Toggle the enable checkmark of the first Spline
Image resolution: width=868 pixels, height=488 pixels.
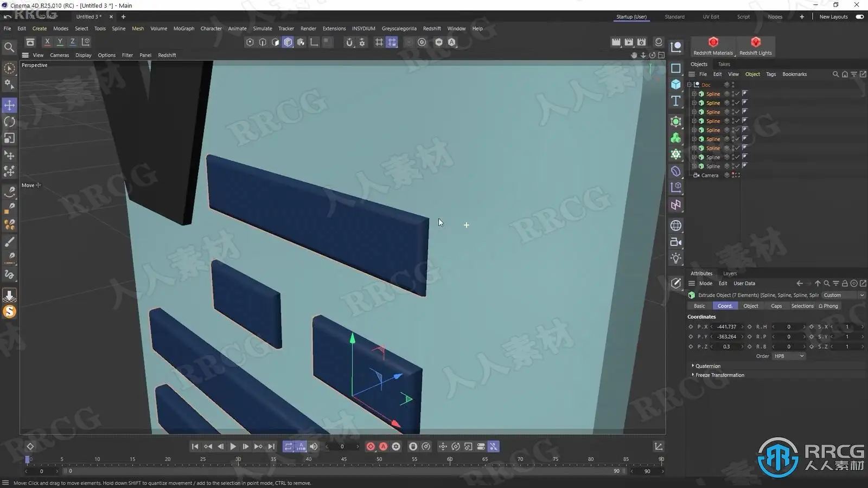737,94
